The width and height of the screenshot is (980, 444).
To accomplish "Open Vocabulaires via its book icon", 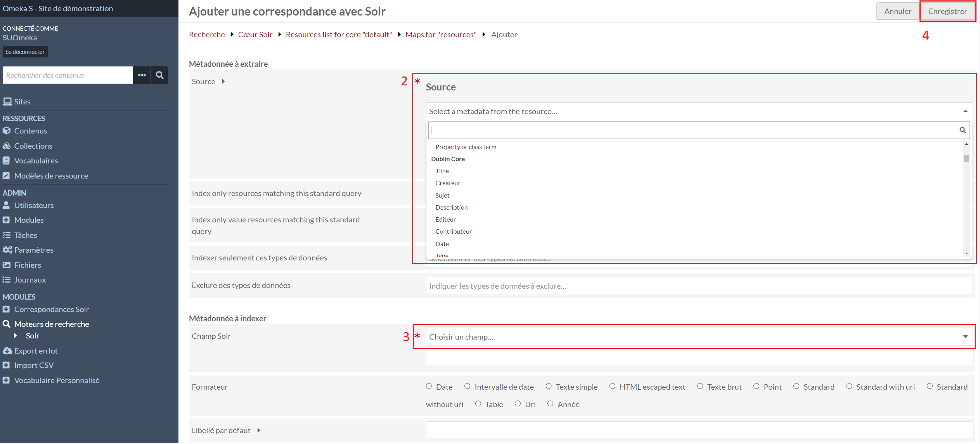I will (x=6, y=161).
